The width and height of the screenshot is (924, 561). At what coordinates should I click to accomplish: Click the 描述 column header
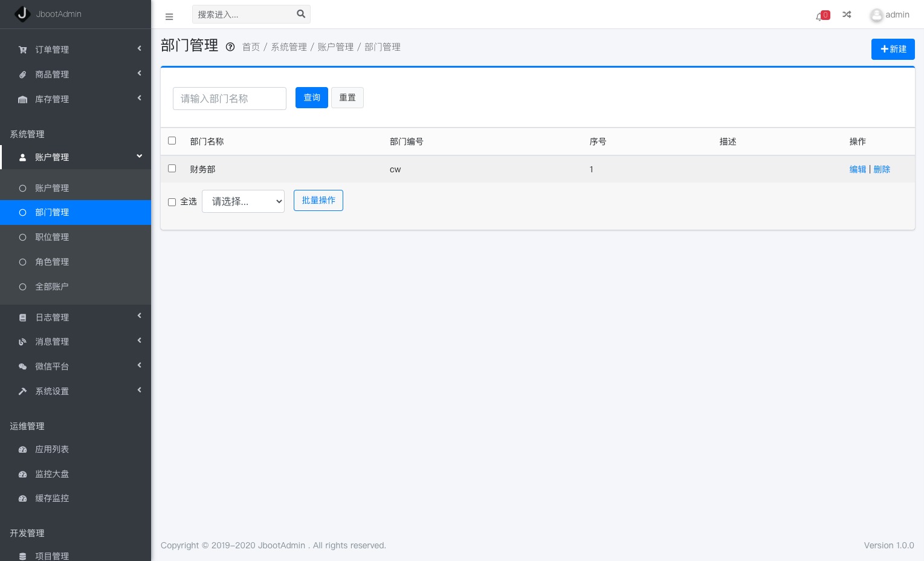[x=728, y=141]
